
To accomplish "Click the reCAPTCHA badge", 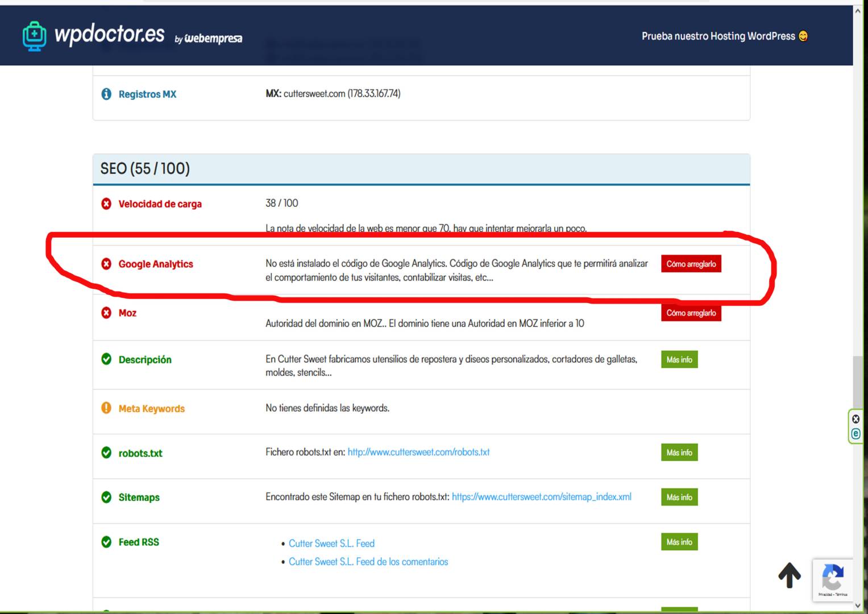I will [832, 580].
